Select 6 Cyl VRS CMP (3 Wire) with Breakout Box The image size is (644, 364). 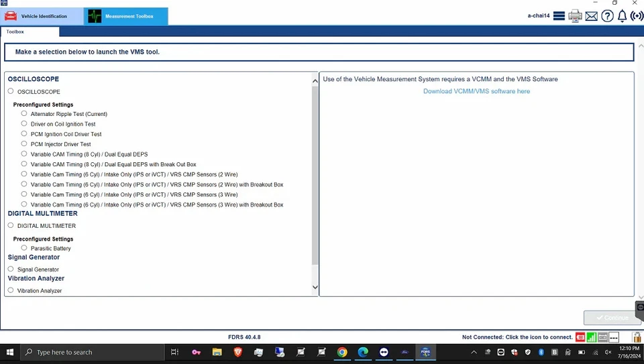click(x=24, y=204)
